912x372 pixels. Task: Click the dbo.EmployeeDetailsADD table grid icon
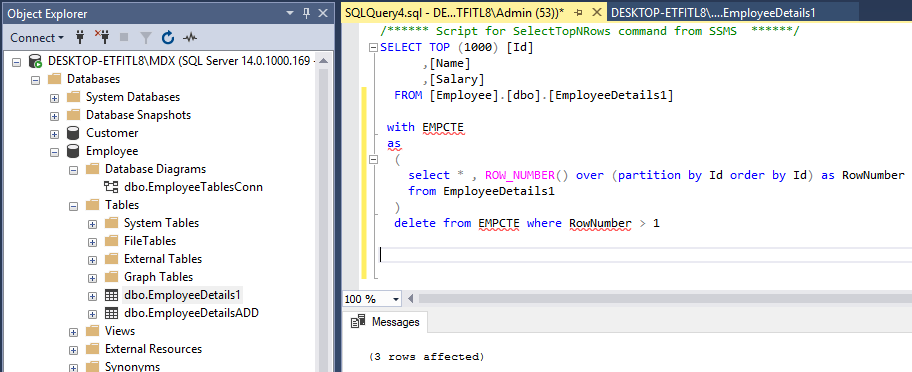point(111,314)
